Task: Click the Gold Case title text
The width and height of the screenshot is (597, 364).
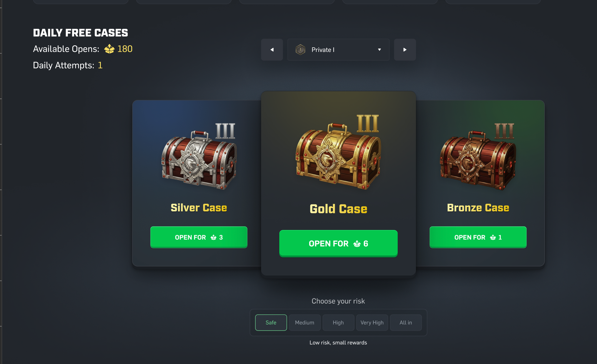Action: click(x=338, y=209)
